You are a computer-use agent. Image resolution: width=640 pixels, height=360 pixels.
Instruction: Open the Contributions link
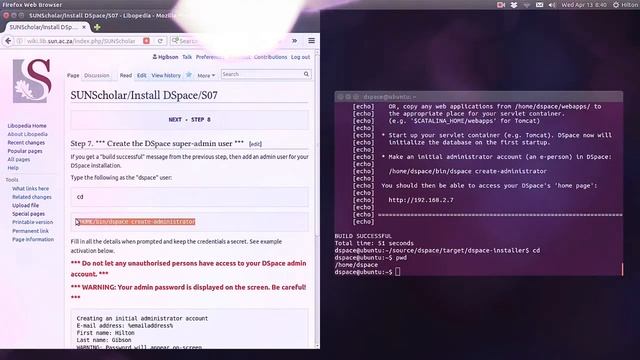270,57
